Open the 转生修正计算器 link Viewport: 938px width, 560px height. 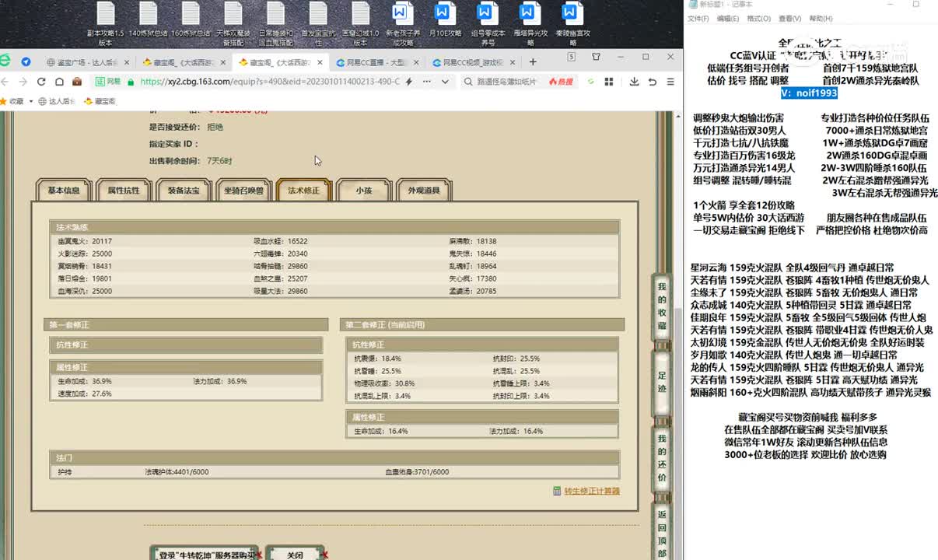[592, 491]
